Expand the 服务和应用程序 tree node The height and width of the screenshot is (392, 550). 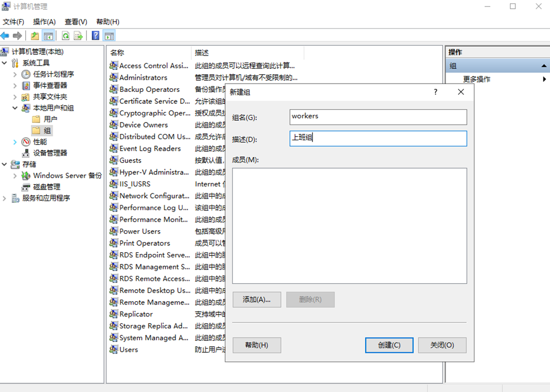[4, 198]
